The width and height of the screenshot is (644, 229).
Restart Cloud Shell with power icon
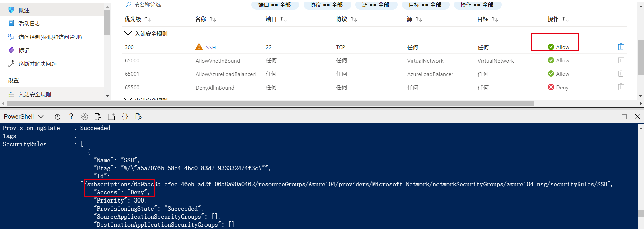[58, 117]
